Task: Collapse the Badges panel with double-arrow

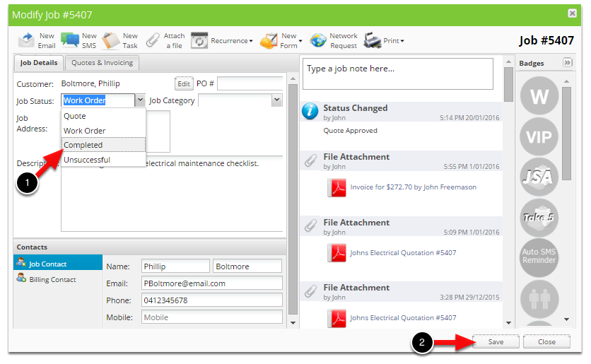Action: coord(567,62)
